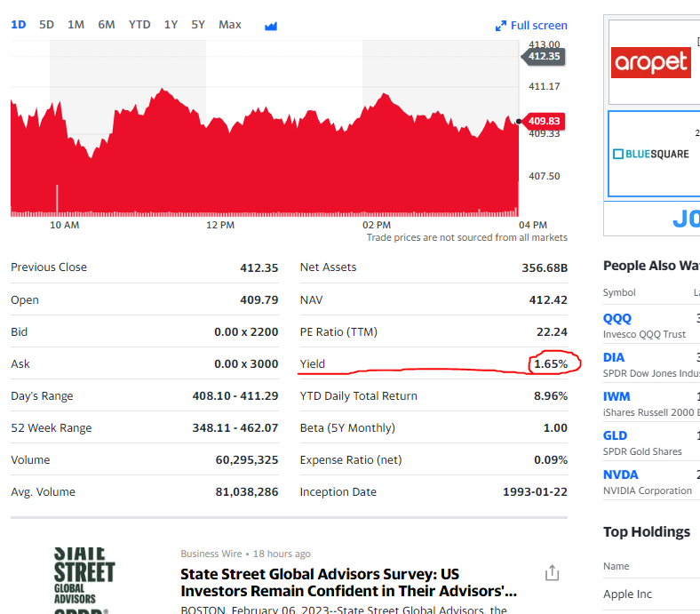Open the NVDA symbol link
700x614 pixels.
click(621, 474)
